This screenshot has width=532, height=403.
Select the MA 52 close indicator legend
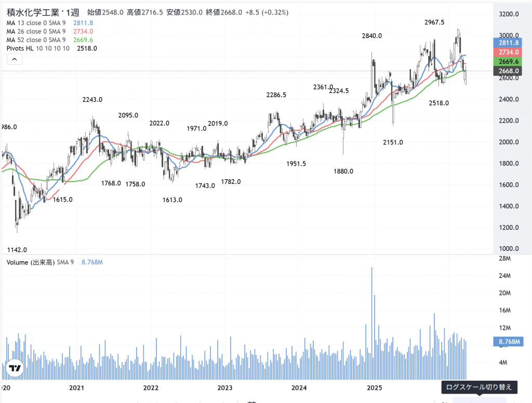point(35,40)
